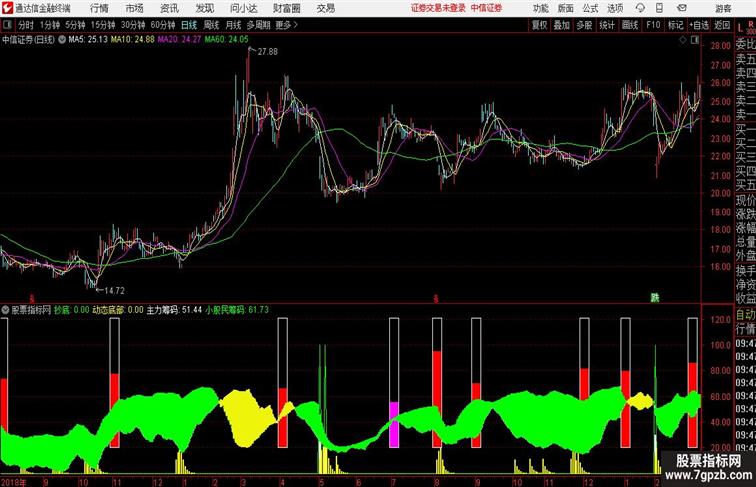Click the diamond icon at chart top-right
The width and height of the screenshot is (756, 487).
pos(683,40)
